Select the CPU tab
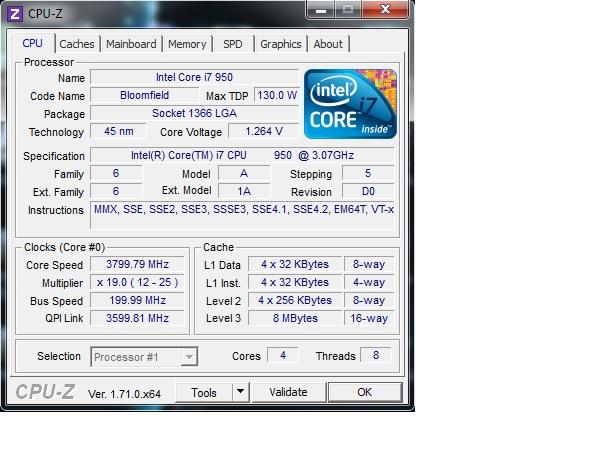 [33, 43]
